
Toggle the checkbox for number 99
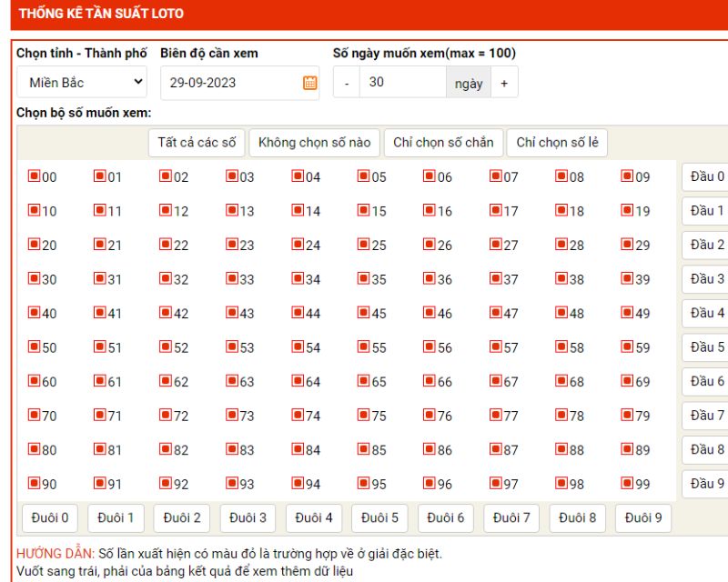(627, 483)
